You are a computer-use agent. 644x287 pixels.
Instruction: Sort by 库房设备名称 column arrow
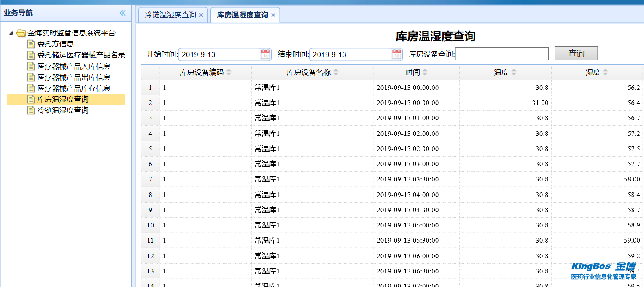coord(336,72)
